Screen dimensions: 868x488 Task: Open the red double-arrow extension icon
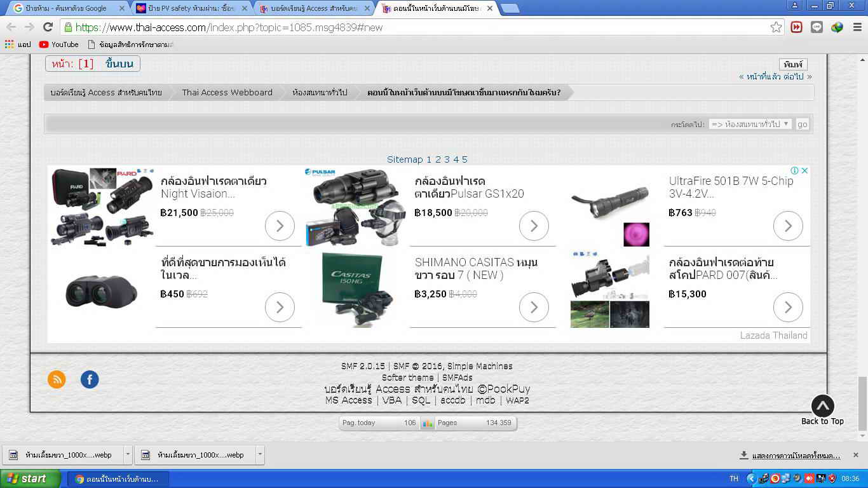click(796, 27)
